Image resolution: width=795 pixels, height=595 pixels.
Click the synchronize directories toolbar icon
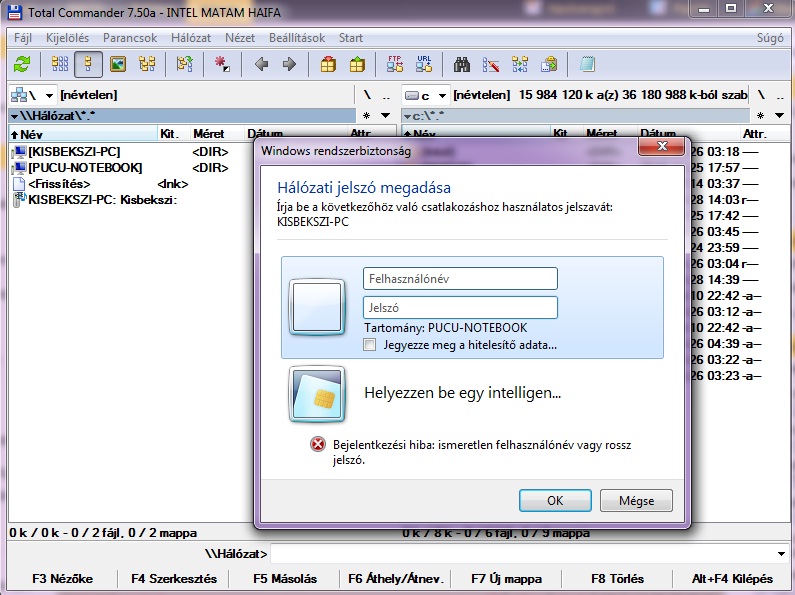pos(520,64)
